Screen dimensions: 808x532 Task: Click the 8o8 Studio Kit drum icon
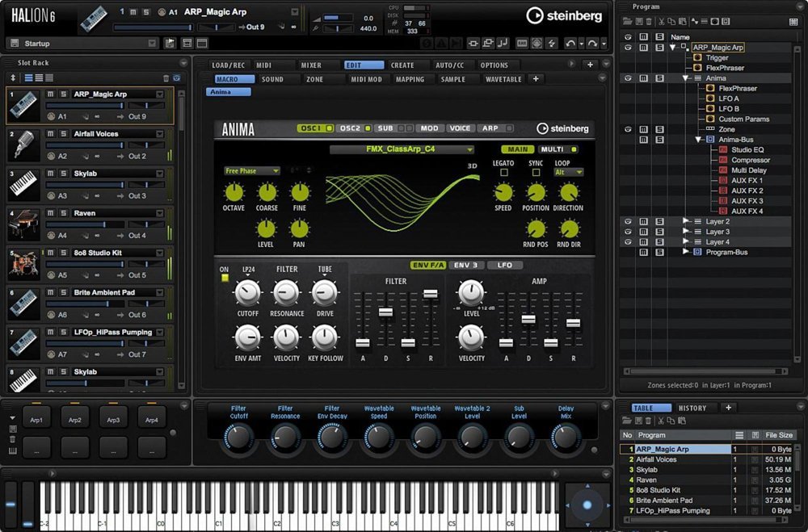coord(24,264)
